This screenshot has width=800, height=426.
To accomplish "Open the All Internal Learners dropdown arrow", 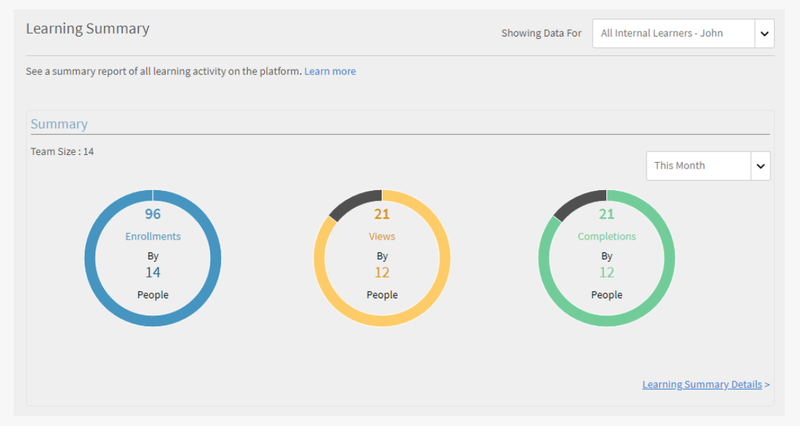I will (x=764, y=34).
